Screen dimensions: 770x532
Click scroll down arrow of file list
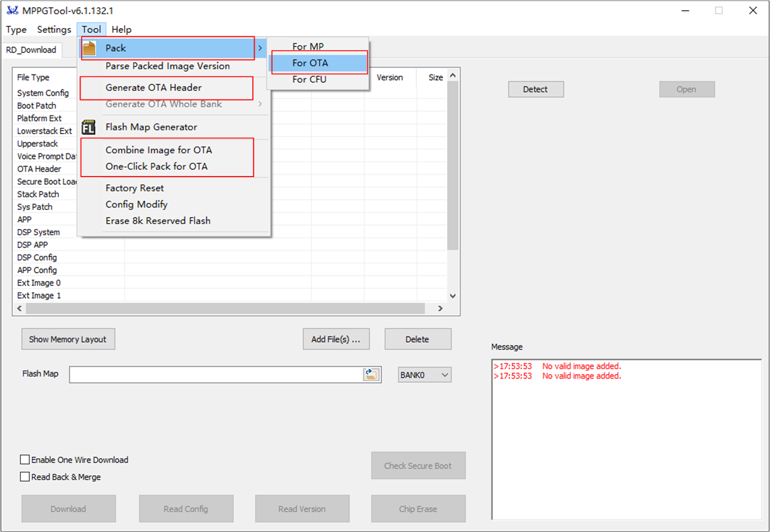pyautogui.click(x=453, y=296)
